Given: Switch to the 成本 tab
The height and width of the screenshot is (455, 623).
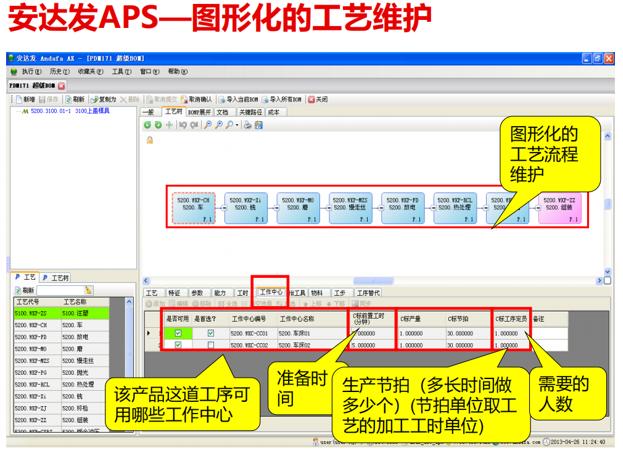Looking at the screenshot, I should click(275, 112).
